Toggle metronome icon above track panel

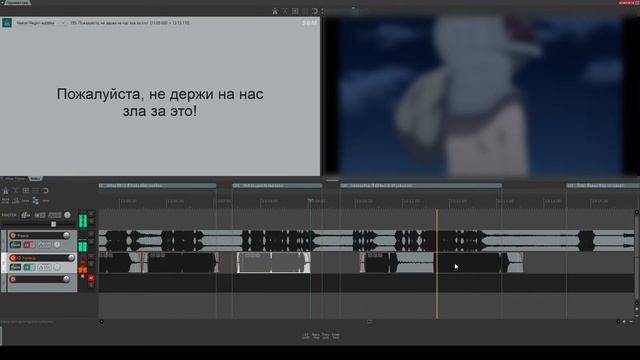click(6, 191)
